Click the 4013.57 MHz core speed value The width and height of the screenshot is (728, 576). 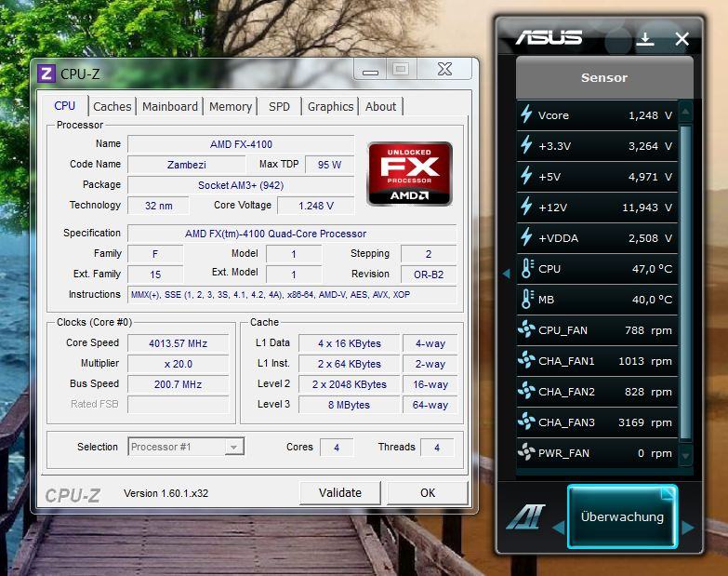pos(179,343)
